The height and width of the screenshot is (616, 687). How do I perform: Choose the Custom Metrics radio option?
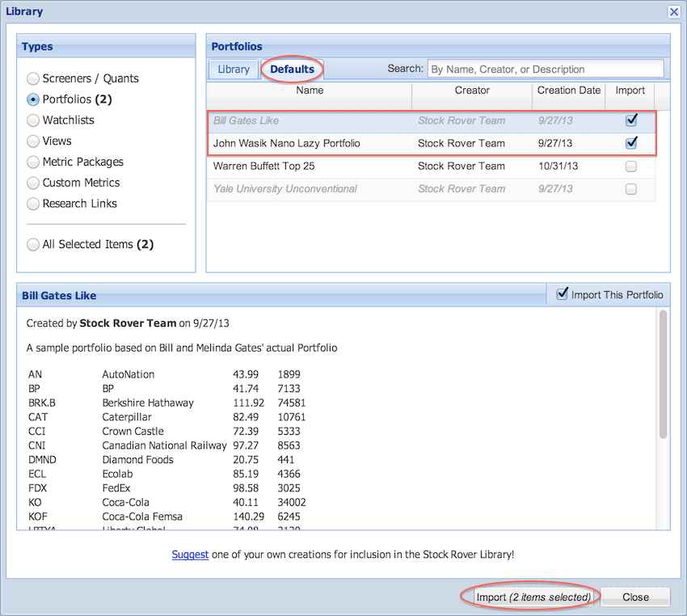(x=33, y=183)
